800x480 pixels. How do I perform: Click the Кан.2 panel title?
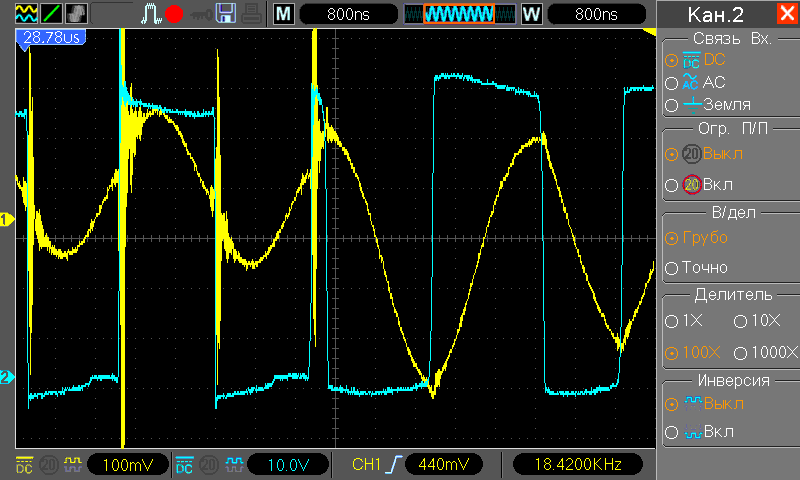click(x=715, y=14)
